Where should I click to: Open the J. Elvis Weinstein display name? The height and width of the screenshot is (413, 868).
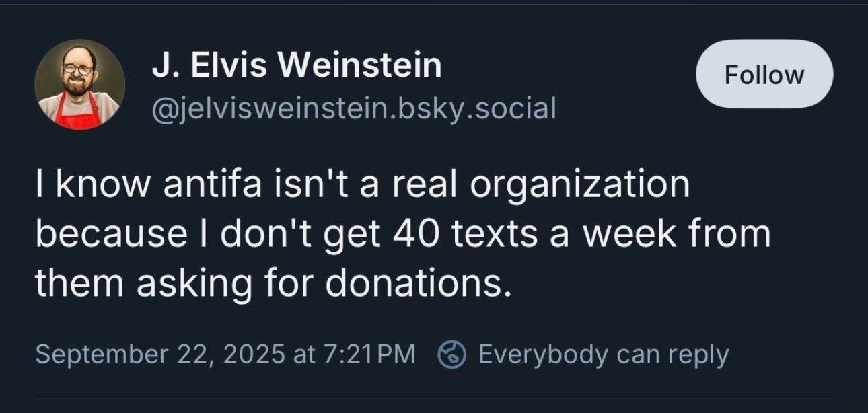pos(295,65)
